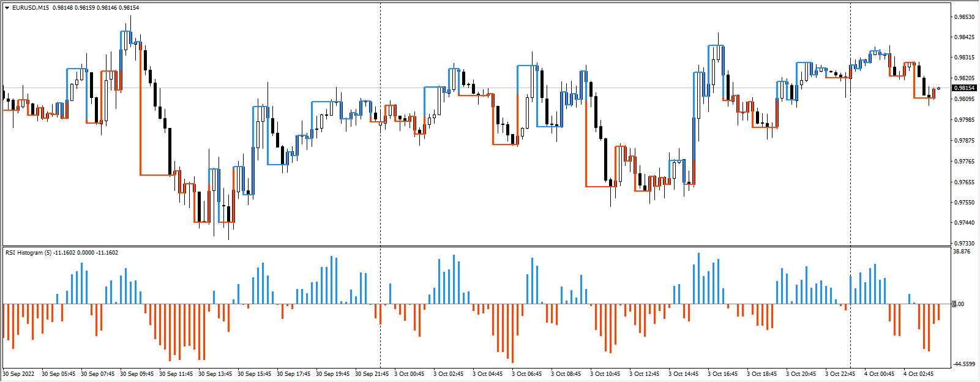Click the EURUSD,M15 chart title text
Viewport: 980px width, 382px height.
(x=31, y=8)
